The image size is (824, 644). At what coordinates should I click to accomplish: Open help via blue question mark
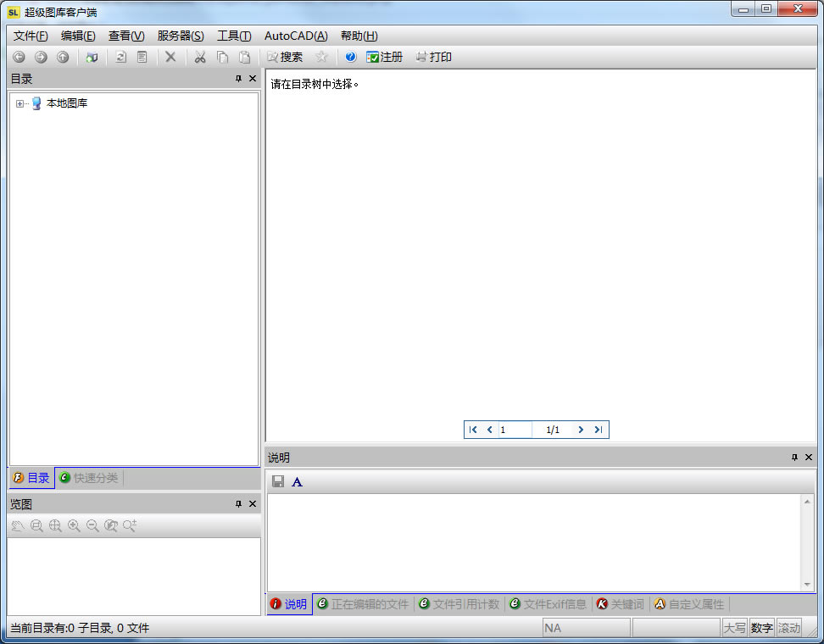[x=350, y=57]
